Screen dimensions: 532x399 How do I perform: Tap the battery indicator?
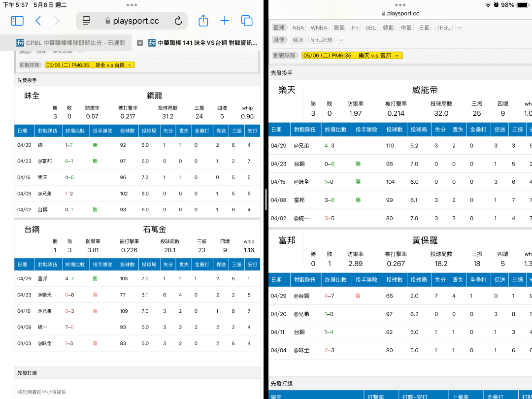(523, 5)
